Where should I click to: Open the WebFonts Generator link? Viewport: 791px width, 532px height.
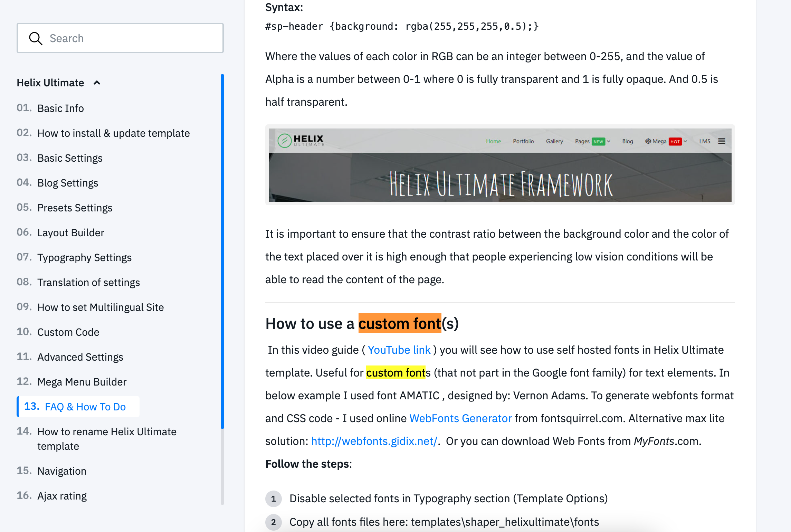[x=460, y=418]
